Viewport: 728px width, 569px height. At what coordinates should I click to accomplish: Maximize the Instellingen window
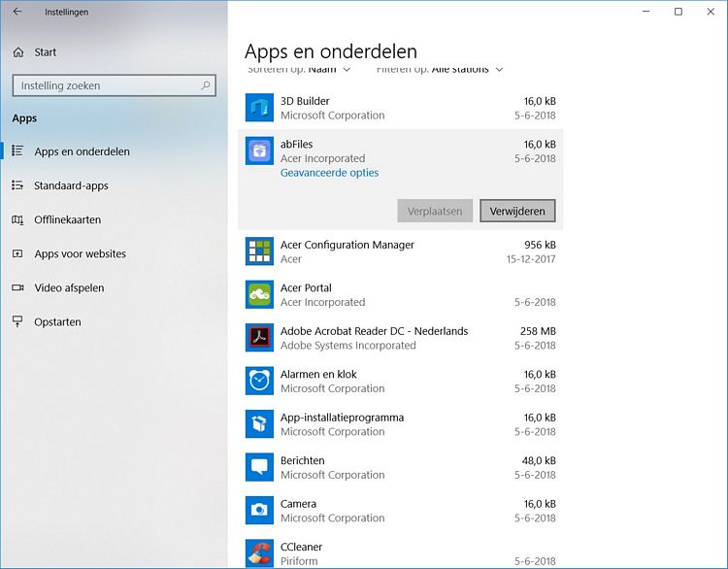coord(678,12)
